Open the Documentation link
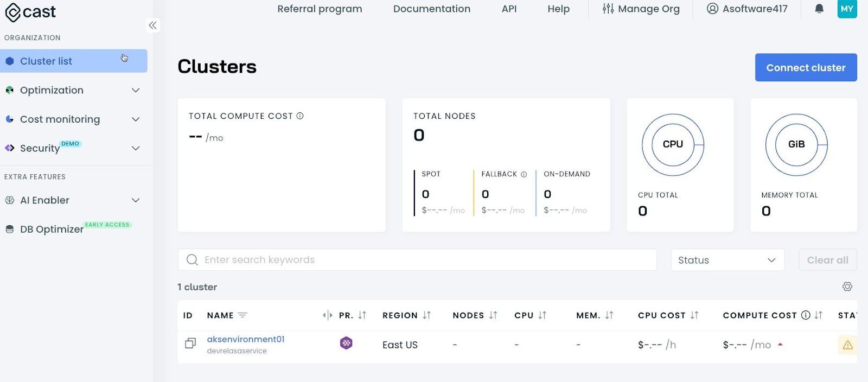This screenshot has height=382, width=868. tap(432, 9)
